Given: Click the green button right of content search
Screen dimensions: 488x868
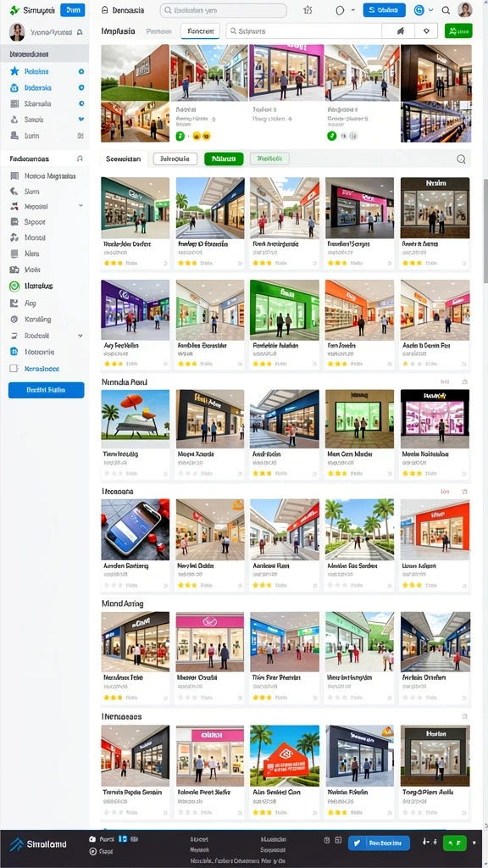Looking at the screenshot, I should [x=458, y=31].
